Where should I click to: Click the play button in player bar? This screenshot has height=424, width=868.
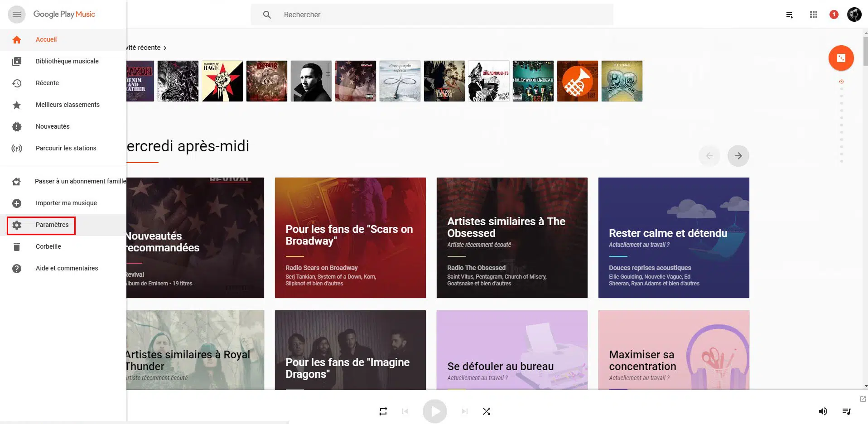coord(435,411)
